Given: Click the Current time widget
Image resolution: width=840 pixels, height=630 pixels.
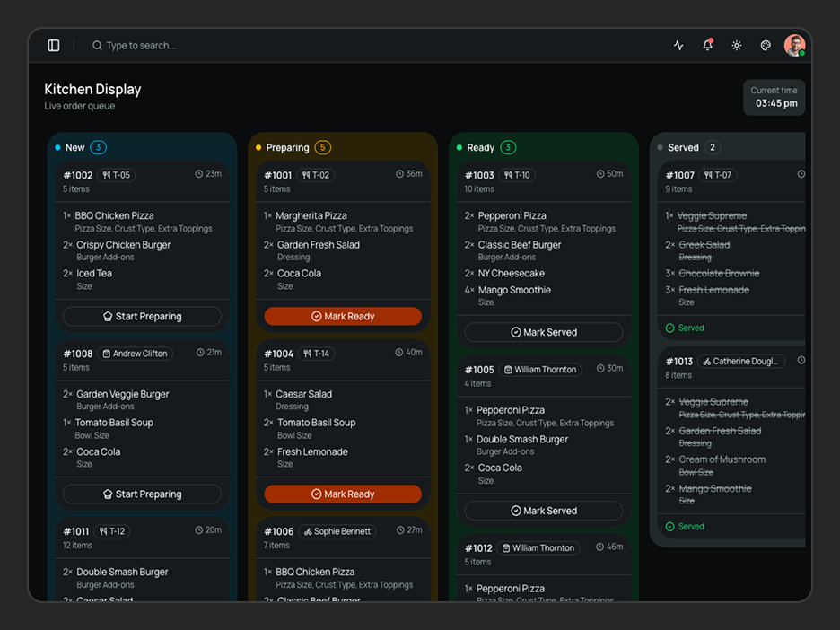Looking at the screenshot, I should tap(774, 97).
